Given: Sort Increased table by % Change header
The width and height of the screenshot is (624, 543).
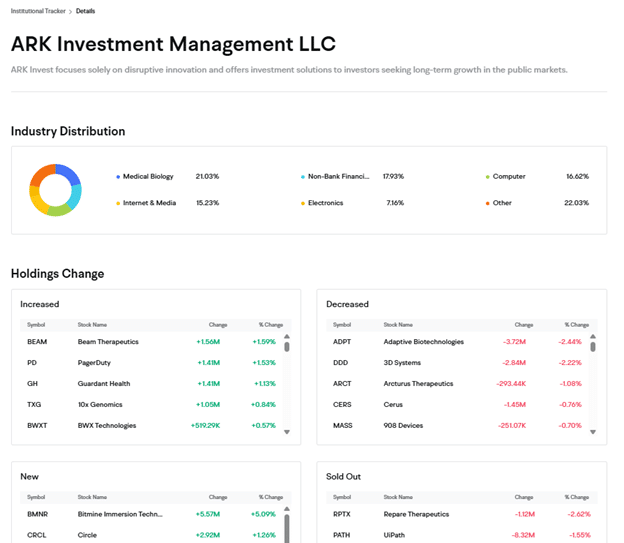Looking at the screenshot, I should pyautogui.click(x=271, y=325).
